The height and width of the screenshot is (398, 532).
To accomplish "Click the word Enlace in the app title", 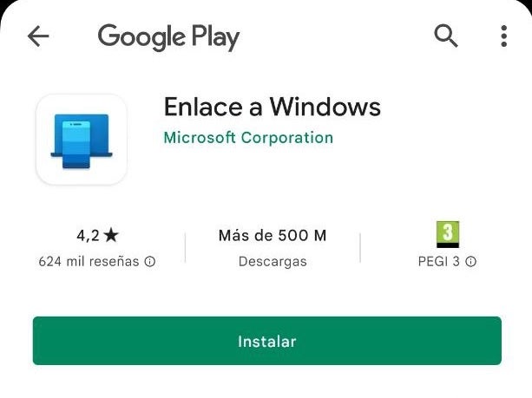I will 203,108.
